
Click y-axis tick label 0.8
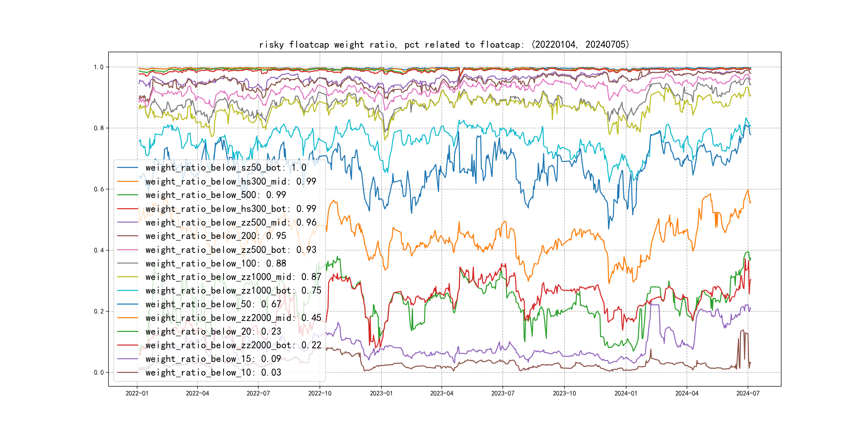tap(99, 128)
